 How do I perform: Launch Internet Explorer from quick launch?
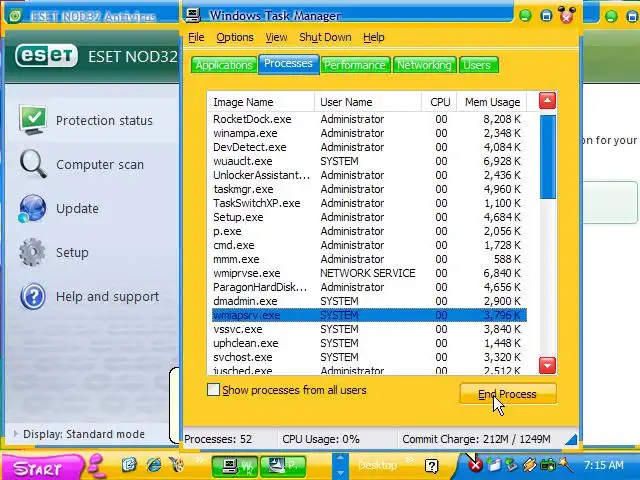(153, 464)
